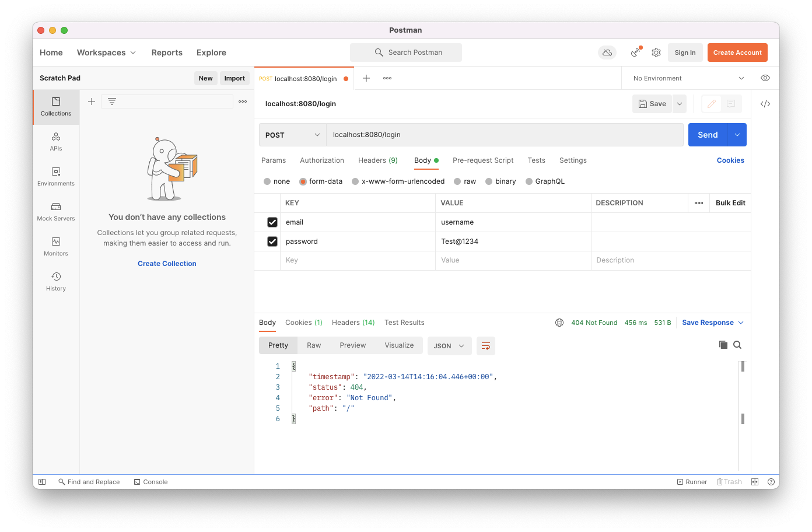Switch to the Params tab
Viewport: 812px width, 532px height.
click(274, 160)
